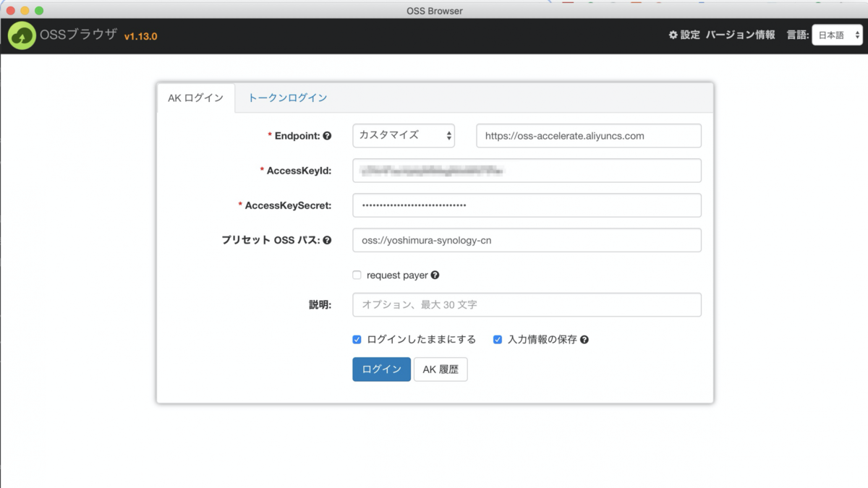Close the window with red button
The image size is (868, 488).
[x=10, y=11]
